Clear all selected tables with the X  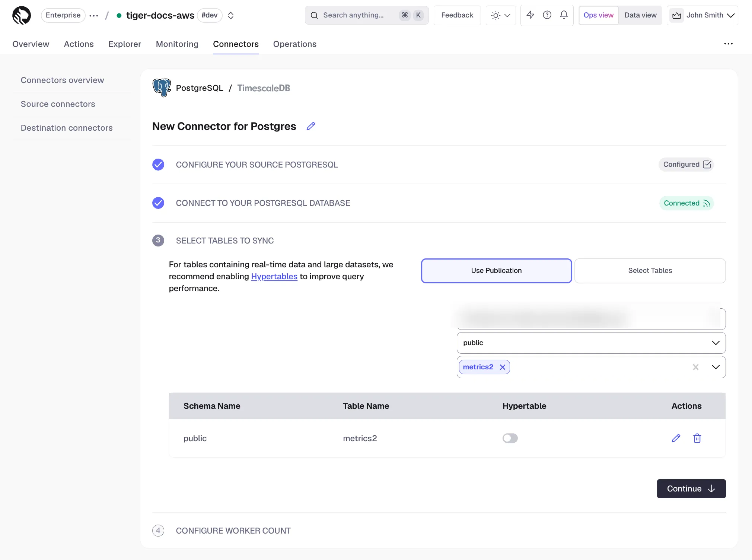point(695,367)
